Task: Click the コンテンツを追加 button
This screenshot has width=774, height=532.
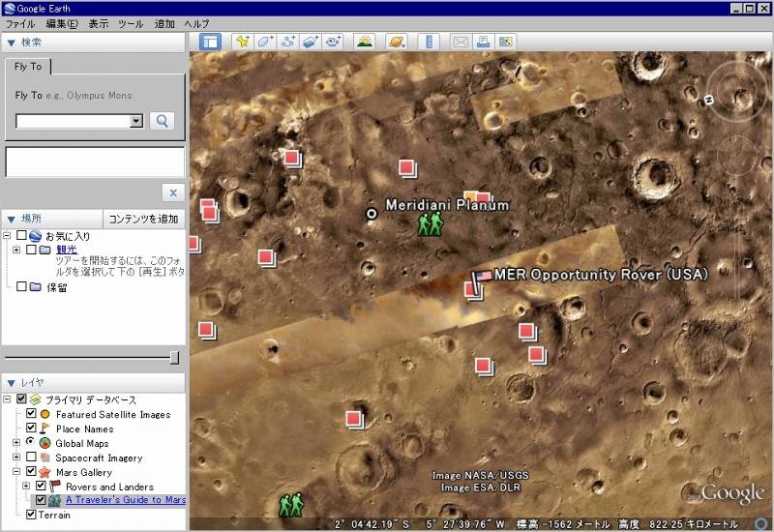Action: [x=143, y=219]
